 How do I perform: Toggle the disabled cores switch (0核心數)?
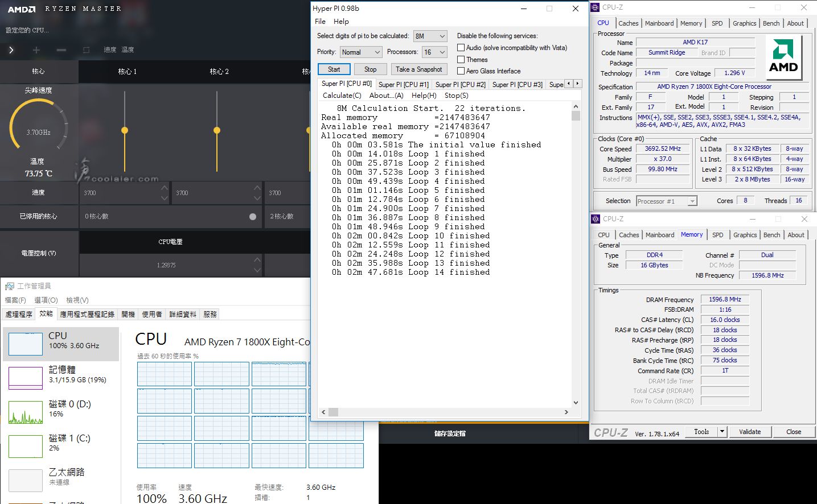pyautogui.click(x=253, y=217)
